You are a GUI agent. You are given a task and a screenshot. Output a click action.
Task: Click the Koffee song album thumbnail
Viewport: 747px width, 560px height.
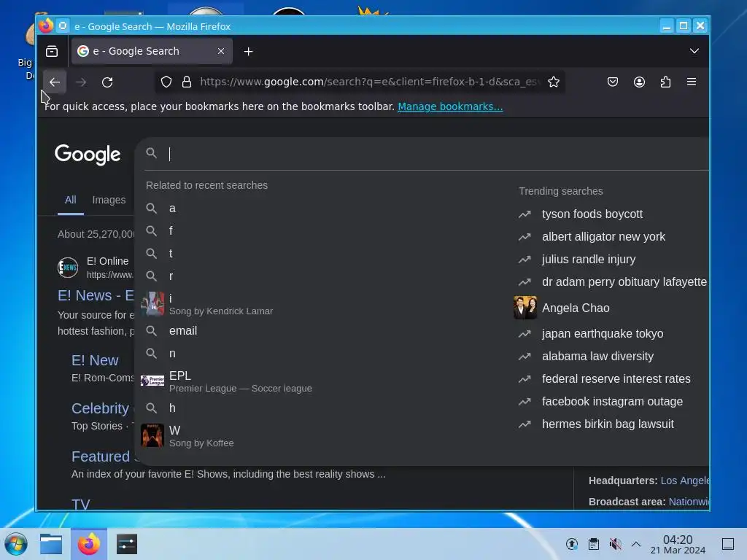152,435
